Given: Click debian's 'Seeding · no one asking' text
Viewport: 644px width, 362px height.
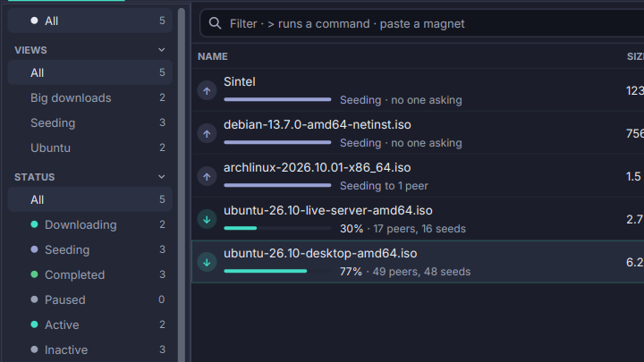Looking at the screenshot, I should pyautogui.click(x=401, y=143).
